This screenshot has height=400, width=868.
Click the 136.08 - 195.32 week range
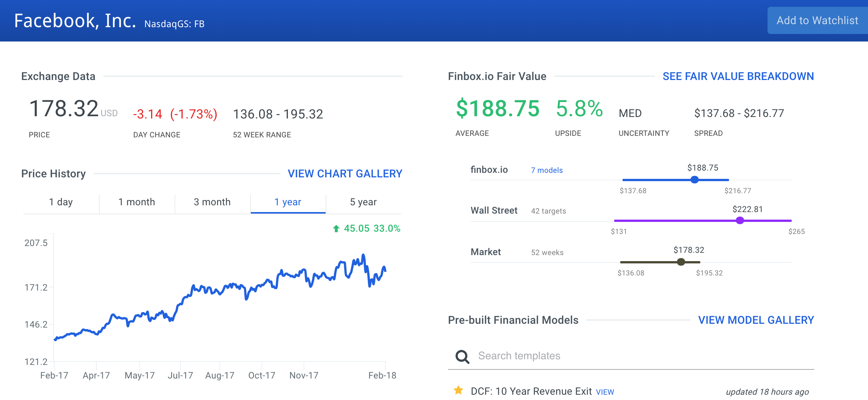[x=278, y=114]
